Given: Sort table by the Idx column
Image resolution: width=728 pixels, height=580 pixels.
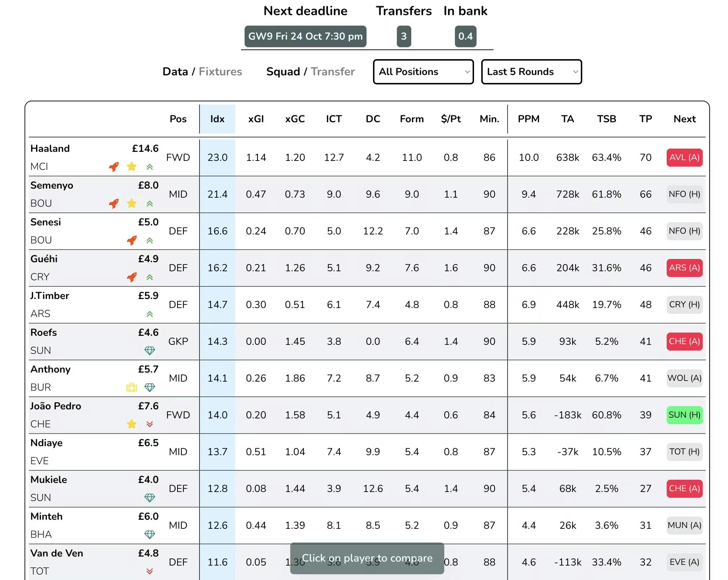Looking at the screenshot, I should [217, 119].
